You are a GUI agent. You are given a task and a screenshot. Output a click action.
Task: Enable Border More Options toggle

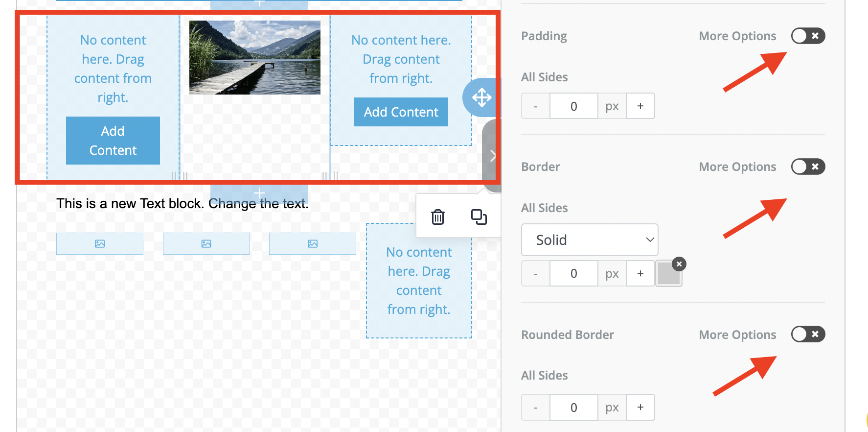(808, 167)
